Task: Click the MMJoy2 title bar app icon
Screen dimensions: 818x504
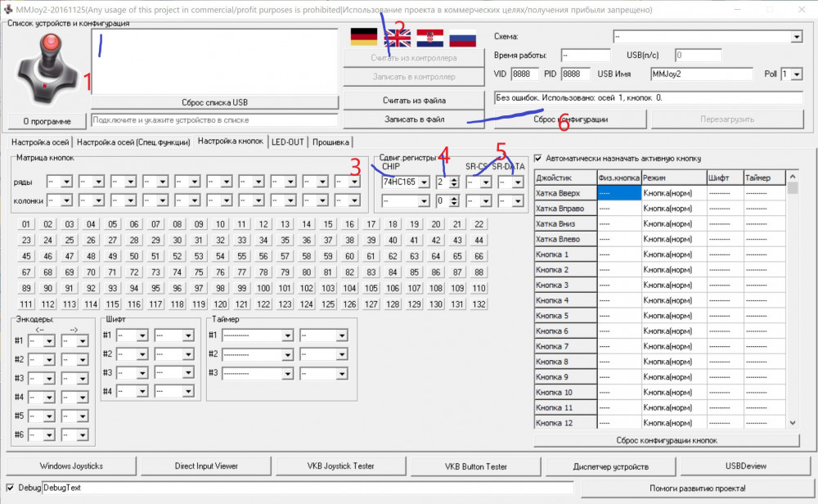Action: [8, 9]
